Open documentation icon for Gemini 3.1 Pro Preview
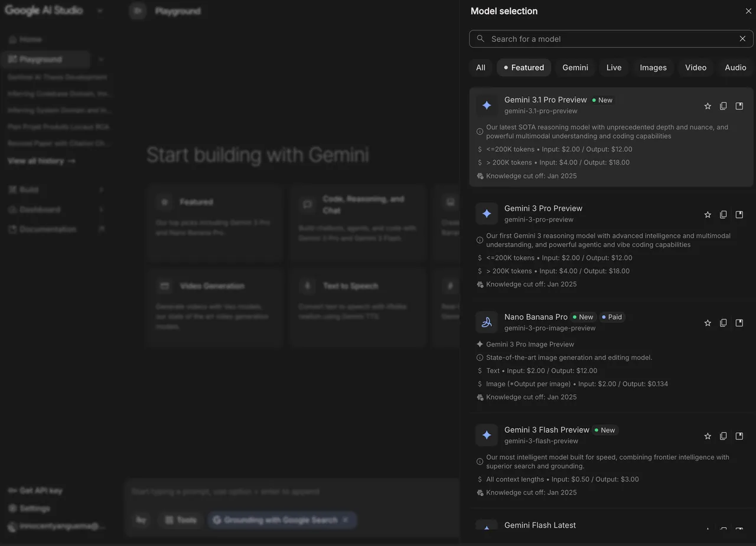 (x=739, y=106)
